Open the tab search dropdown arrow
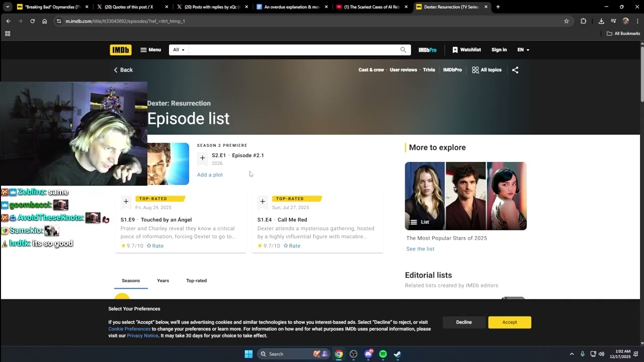 click(x=7, y=7)
